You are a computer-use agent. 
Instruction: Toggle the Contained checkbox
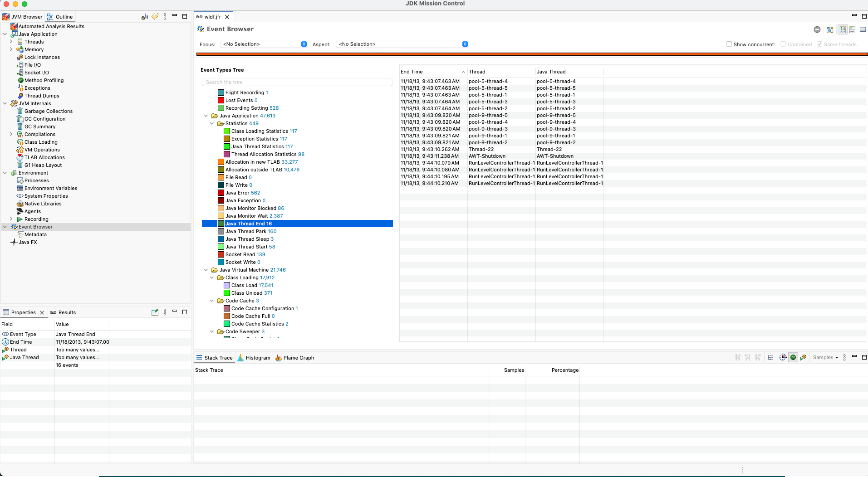783,44
